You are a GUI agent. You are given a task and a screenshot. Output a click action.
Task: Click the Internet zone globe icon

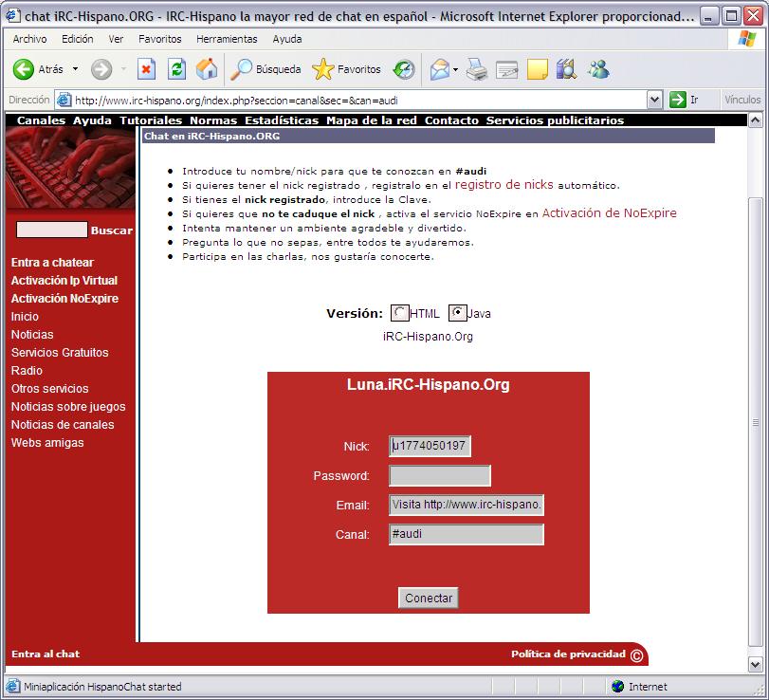pos(618,686)
